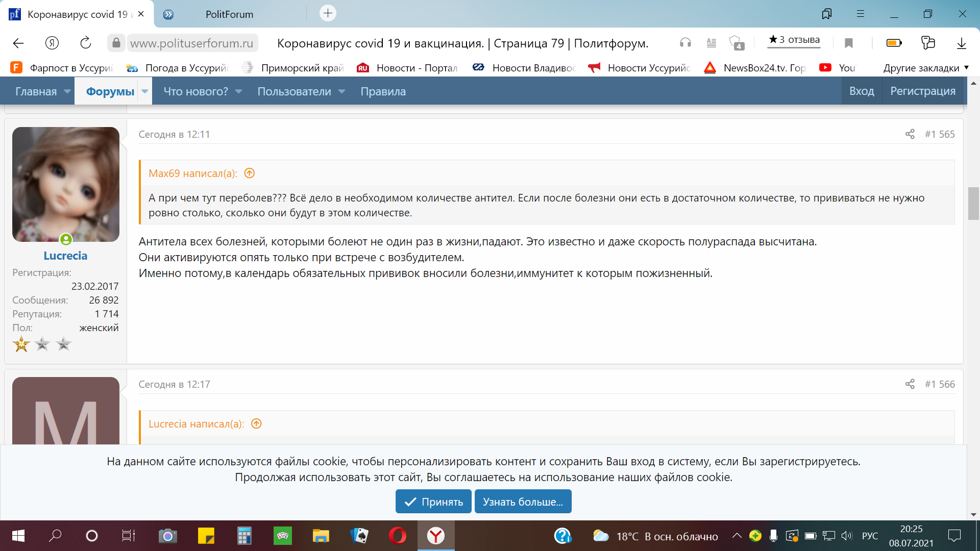Screen dimensions: 980x551
Task: Click the page vertical scrollbar thumb
Action: tap(973, 203)
